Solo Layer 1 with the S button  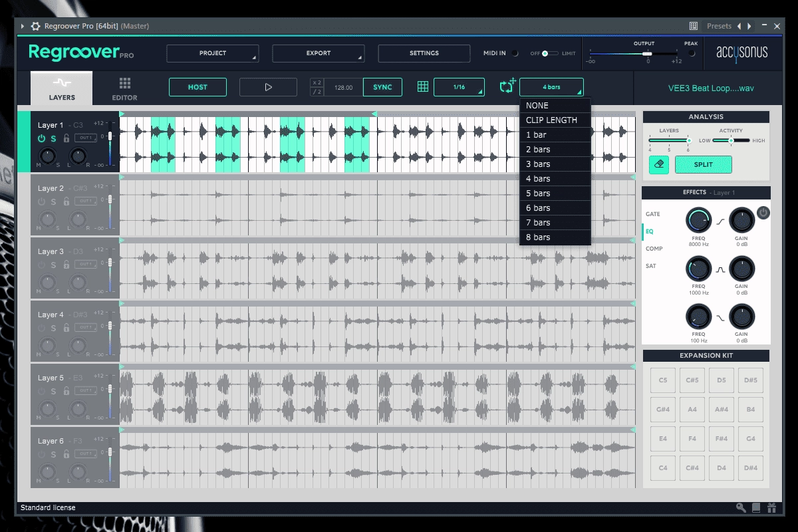click(x=53, y=138)
